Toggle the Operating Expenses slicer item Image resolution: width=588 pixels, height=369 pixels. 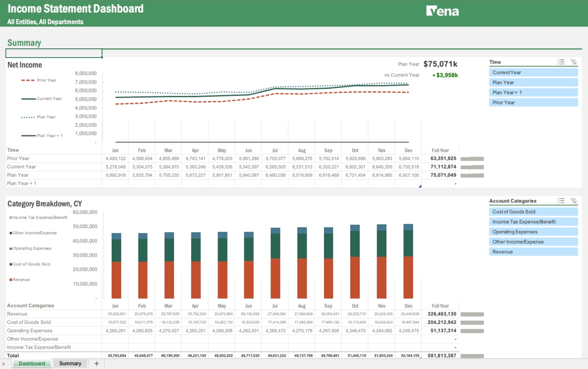click(x=533, y=232)
